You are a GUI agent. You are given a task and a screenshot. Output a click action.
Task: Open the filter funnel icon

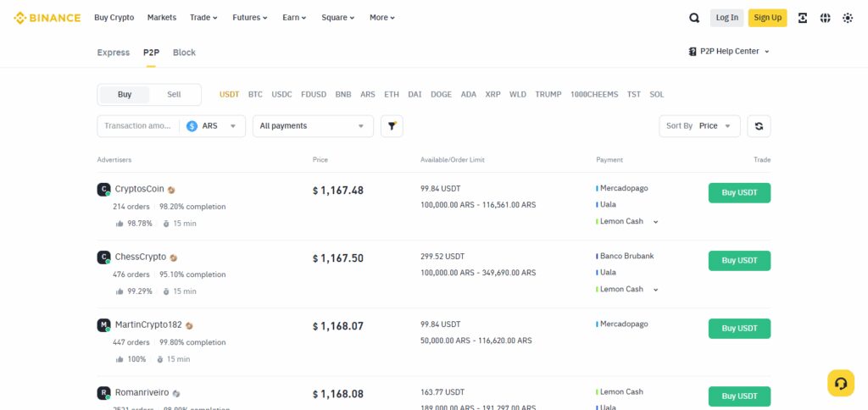tap(392, 126)
